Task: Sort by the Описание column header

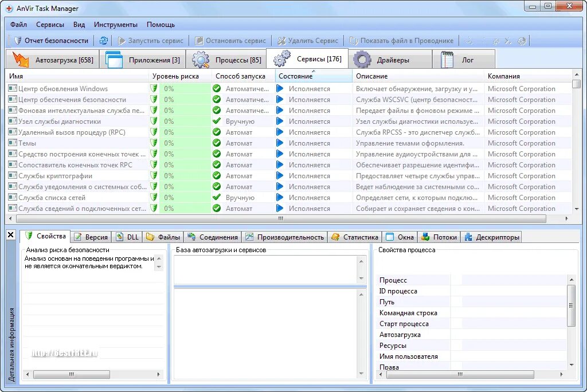Action: click(418, 76)
